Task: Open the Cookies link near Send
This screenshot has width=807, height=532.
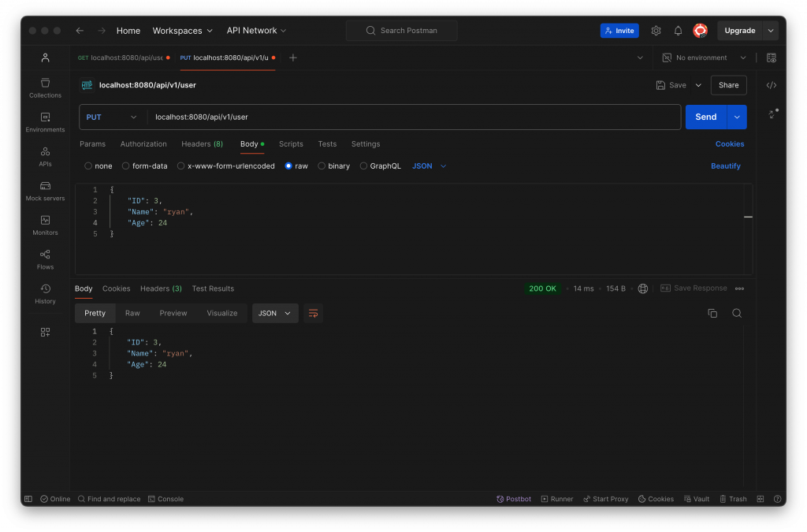Action: pyautogui.click(x=729, y=144)
